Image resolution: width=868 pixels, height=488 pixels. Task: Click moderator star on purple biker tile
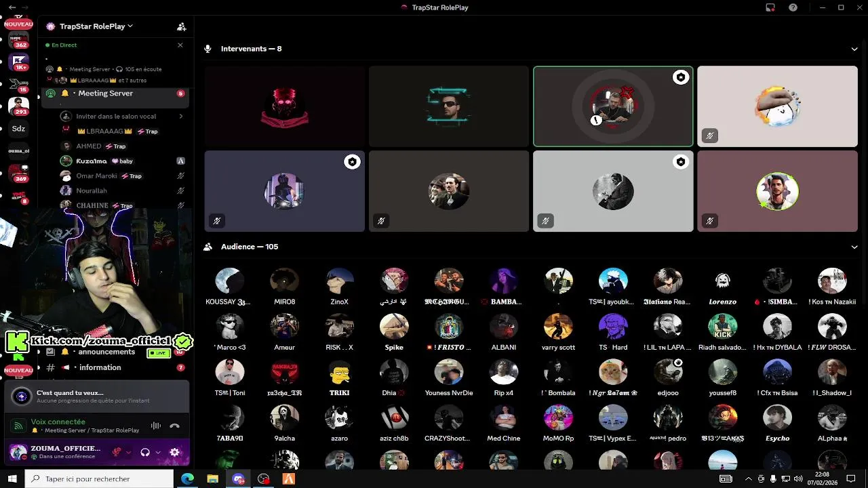tap(352, 162)
